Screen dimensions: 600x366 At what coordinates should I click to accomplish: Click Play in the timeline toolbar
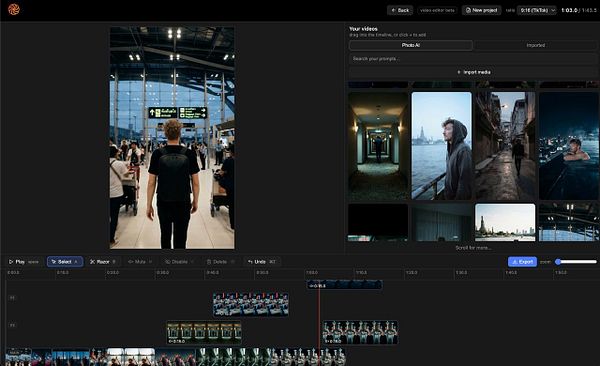coord(24,262)
